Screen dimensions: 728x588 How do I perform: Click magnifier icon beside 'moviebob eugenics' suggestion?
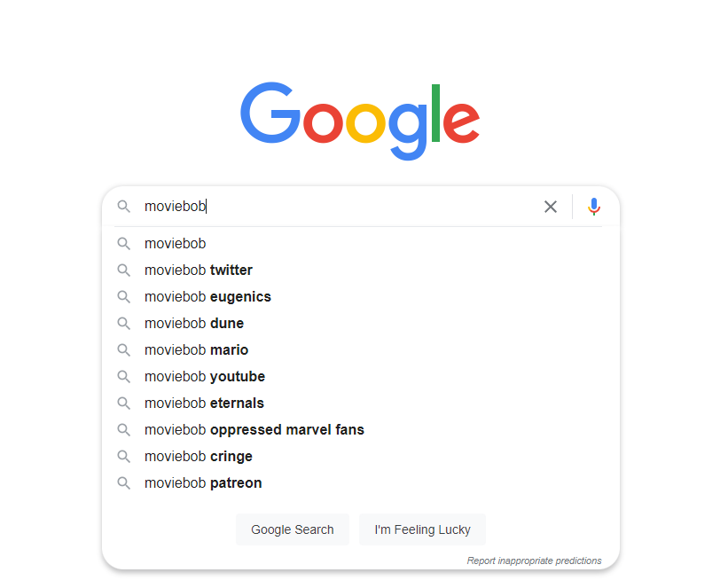point(124,296)
